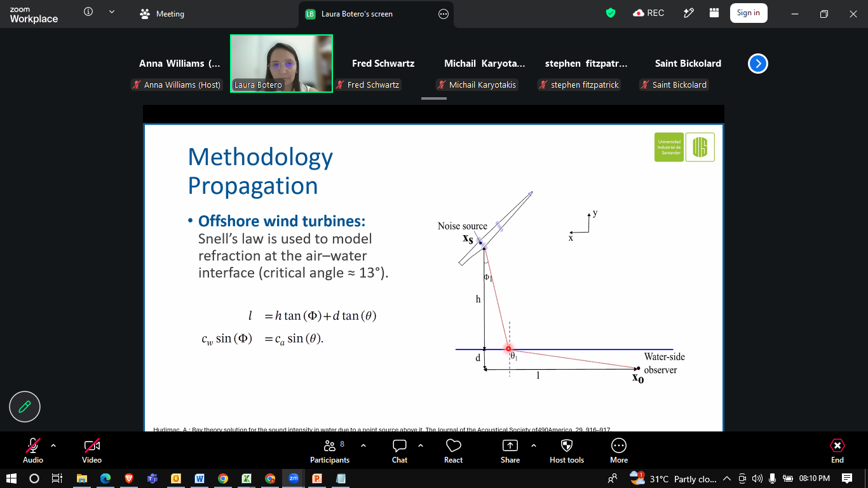This screenshot has height=488, width=868.
Task: Unmute microphone with Audio button
Action: pyautogui.click(x=33, y=451)
